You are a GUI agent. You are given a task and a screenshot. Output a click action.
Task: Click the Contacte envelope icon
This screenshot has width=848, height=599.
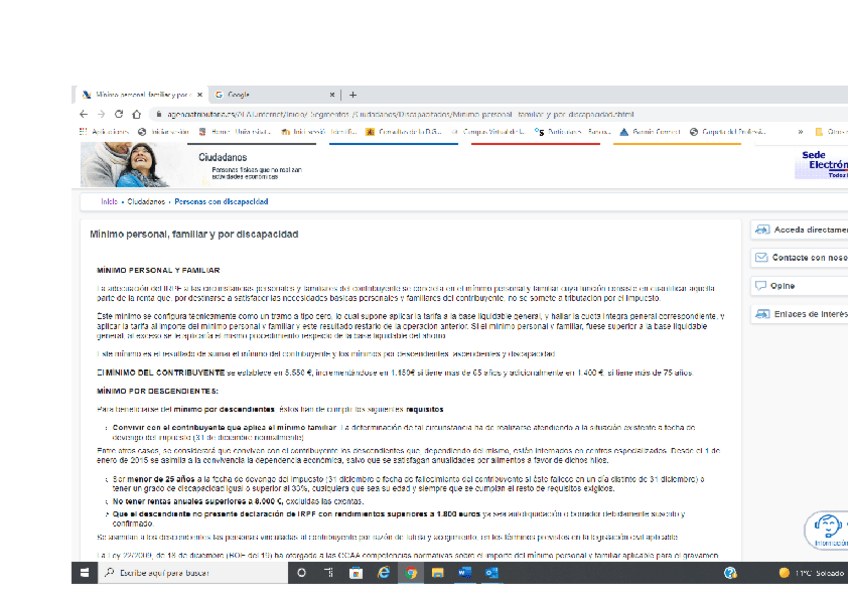click(x=761, y=257)
